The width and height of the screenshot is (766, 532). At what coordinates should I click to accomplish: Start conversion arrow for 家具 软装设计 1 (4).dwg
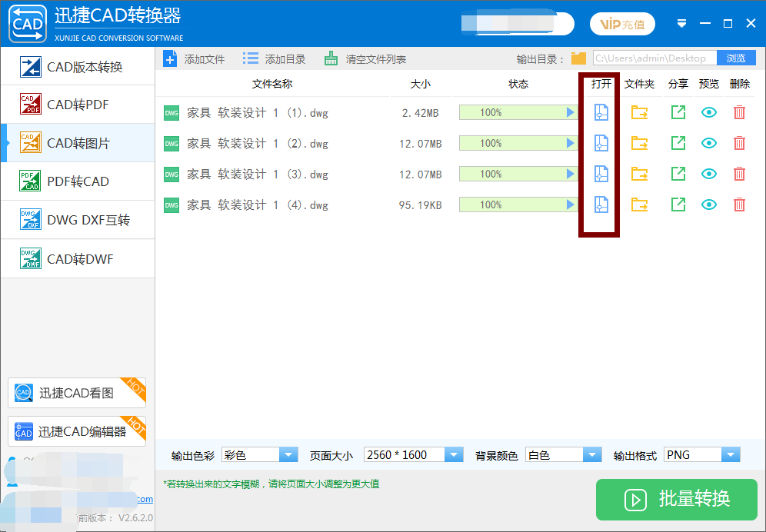point(570,204)
